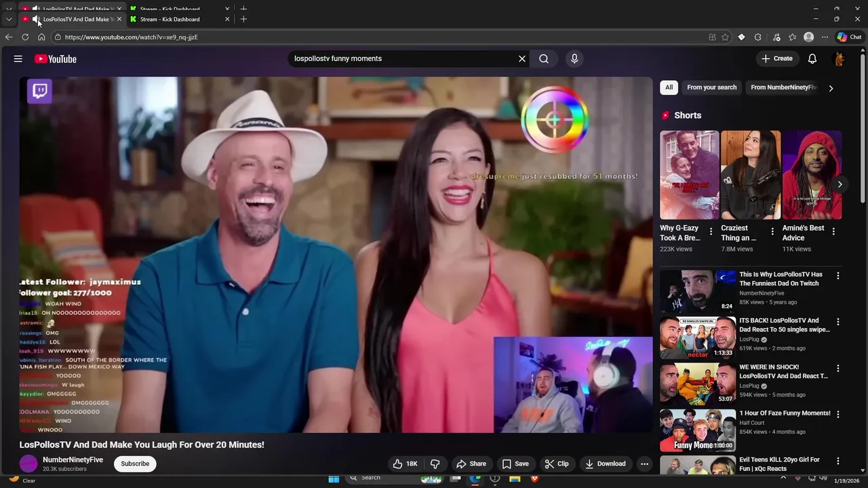Select the 'From your search' chip
The height and width of the screenshot is (488, 868).
point(711,87)
